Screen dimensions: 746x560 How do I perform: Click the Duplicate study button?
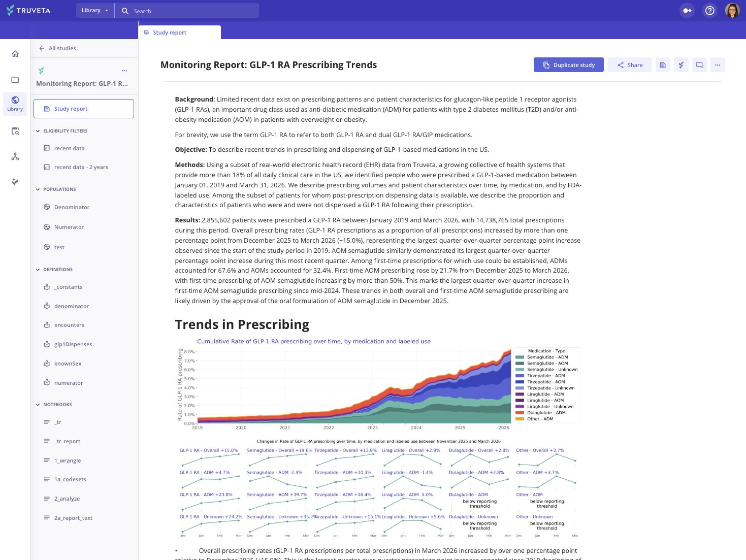pos(568,64)
